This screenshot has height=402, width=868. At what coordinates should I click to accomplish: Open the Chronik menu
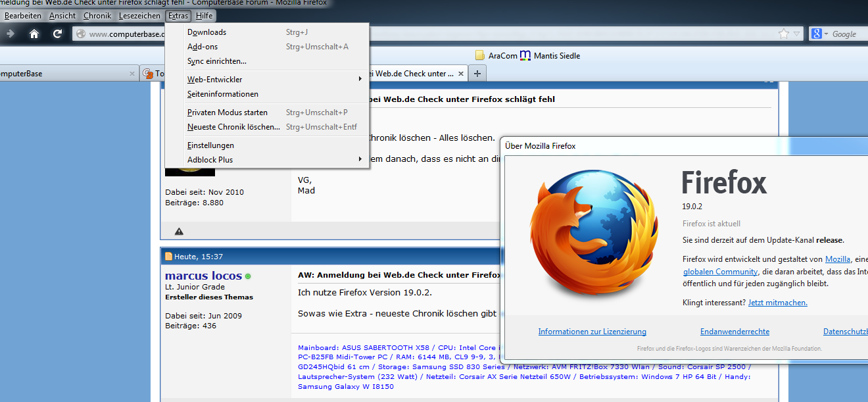(97, 16)
